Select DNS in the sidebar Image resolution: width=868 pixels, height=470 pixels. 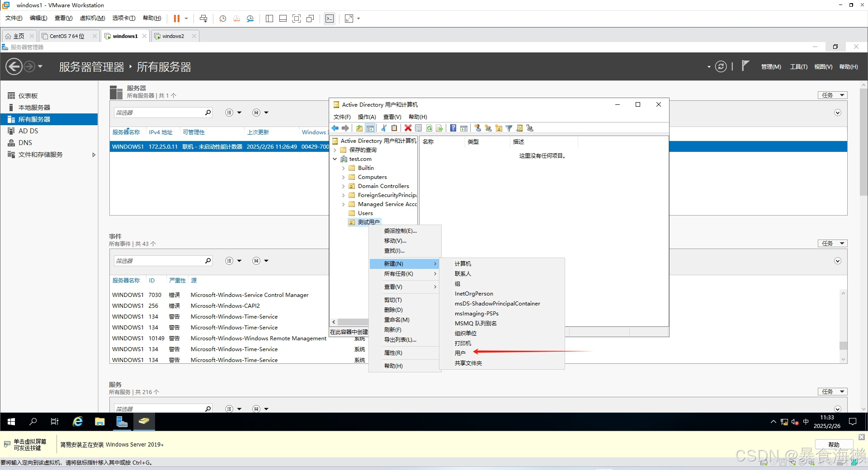point(25,143)
